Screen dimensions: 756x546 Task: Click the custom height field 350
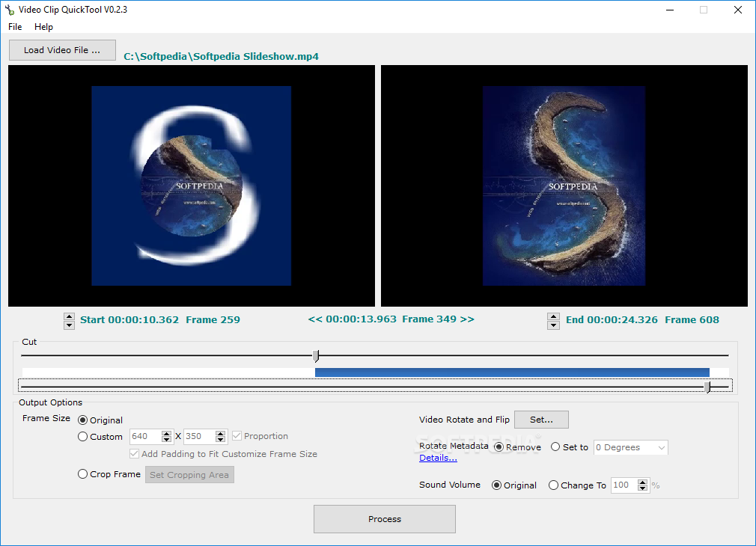(200, 437)
